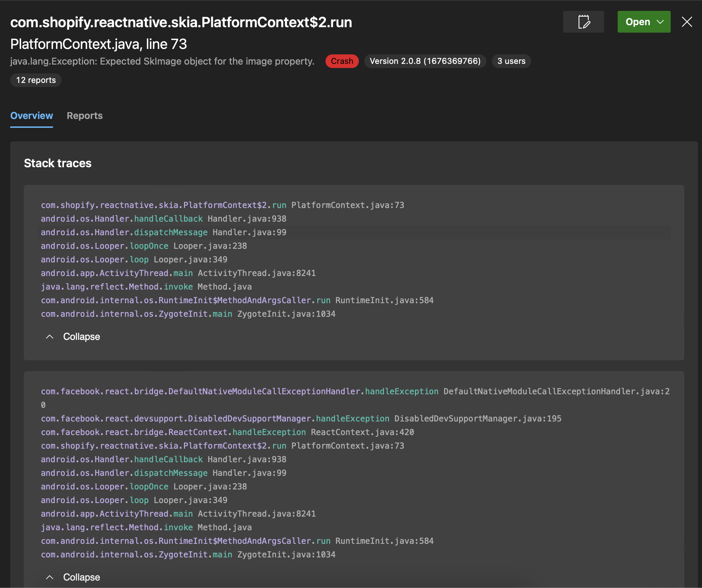Screen dimensions: 702x588
Task: Click the Handler.dispatchMessage line in first trace
Action: (x=164, y=232)
